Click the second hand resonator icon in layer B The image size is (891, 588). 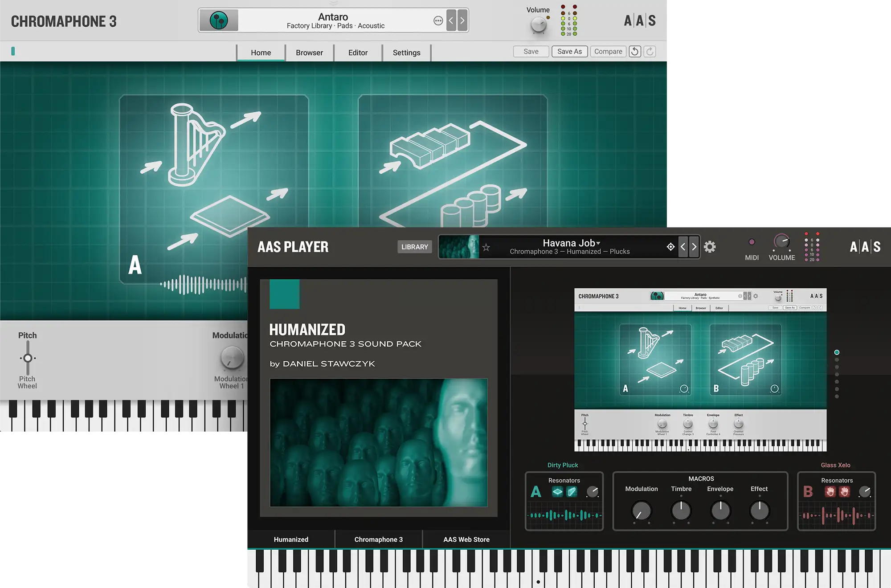pos(845,492)
